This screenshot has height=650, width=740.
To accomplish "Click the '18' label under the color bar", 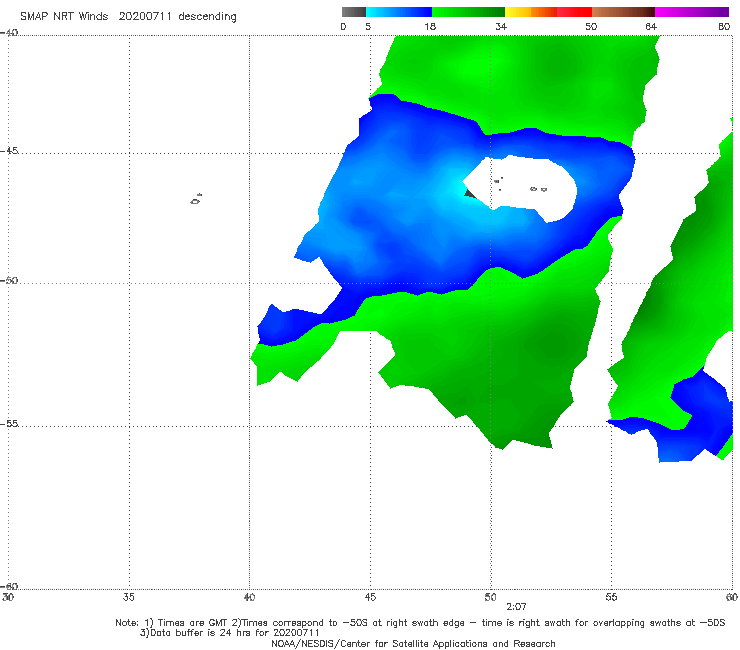I will [430, 26].
